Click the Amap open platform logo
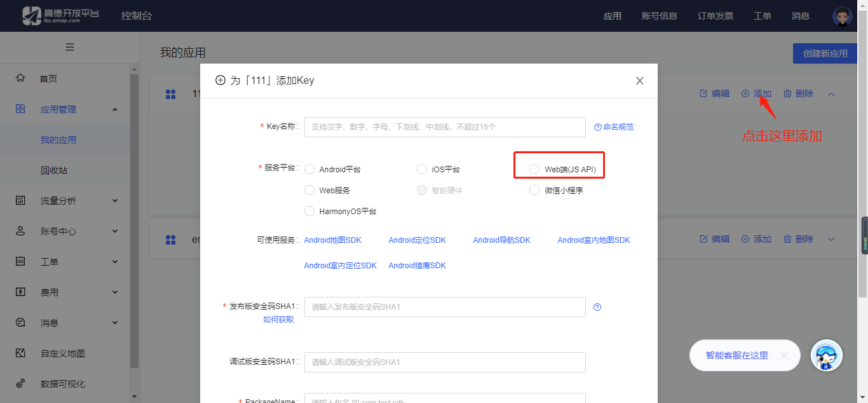868x403 pixels. tap(61, 16)
